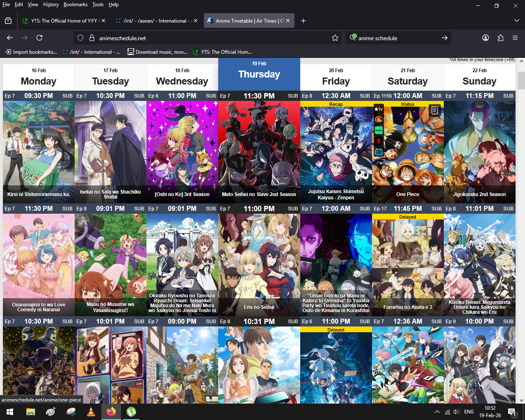Image resolution: width=525 pixels, height=420 pixels.
Task: Open the History menu
Action: pyautogui.click(x=51, y=5)
